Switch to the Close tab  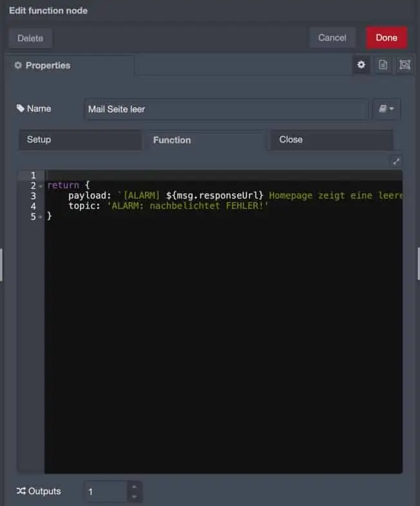click(331, 140)
